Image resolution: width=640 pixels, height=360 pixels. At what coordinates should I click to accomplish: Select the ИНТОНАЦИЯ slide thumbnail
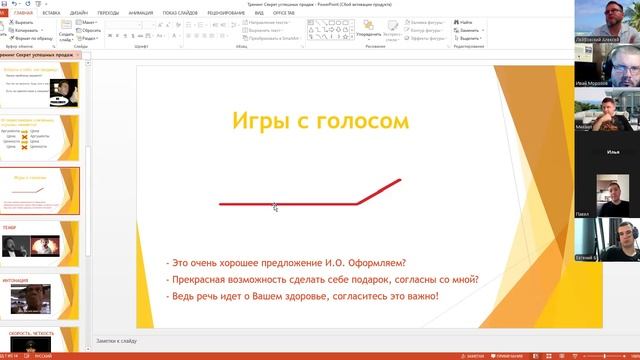point(40,296)
